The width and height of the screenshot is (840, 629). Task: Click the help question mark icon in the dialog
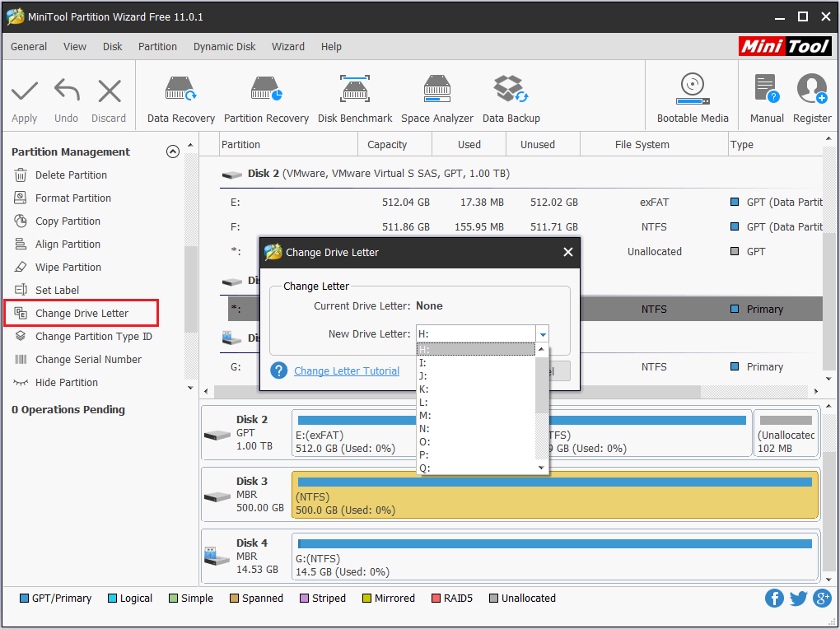click(x=278, y=370)
